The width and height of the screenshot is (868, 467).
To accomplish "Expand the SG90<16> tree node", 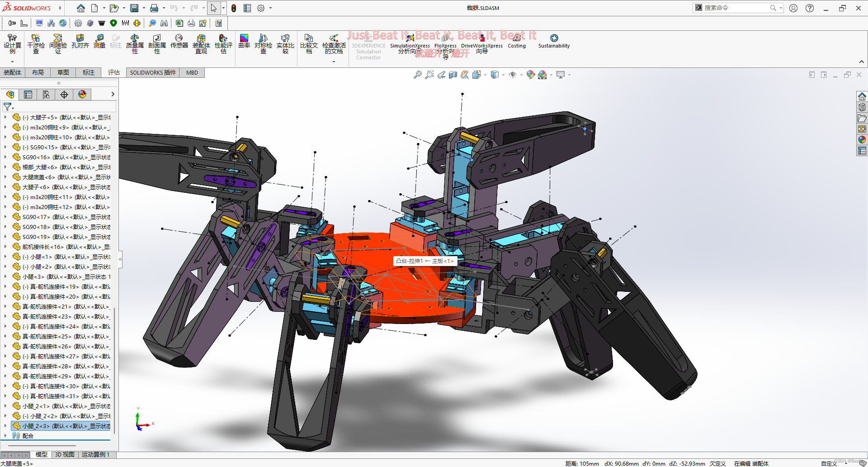I will [5, 157].
